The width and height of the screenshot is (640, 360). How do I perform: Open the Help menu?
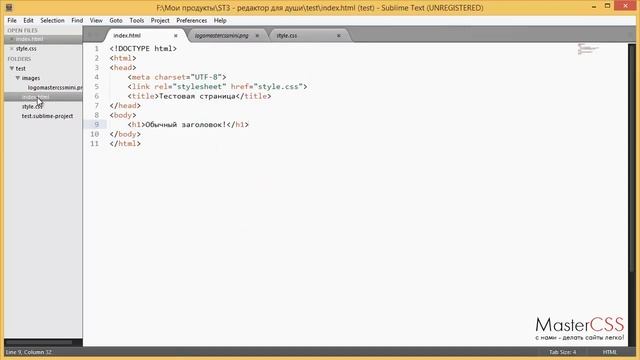(220, 20)
